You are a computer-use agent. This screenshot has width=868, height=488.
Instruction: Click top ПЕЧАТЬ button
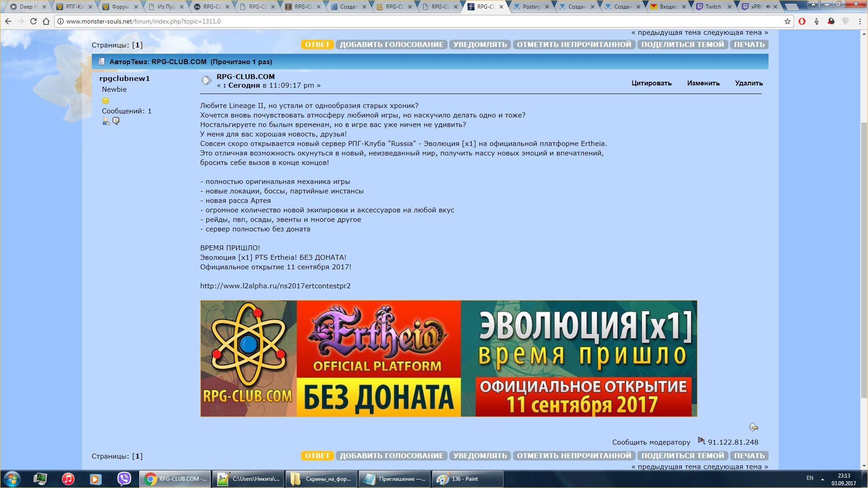(x=749, y=44)
